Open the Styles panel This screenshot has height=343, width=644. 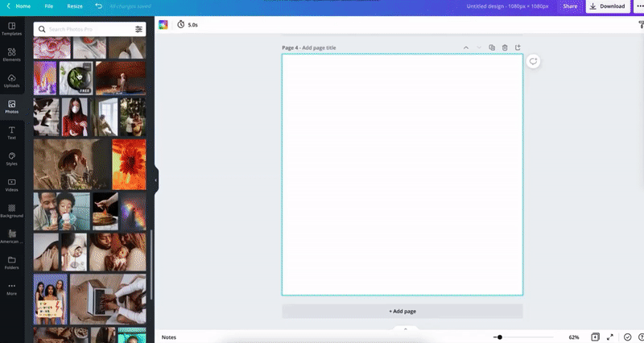click(11, 158)
